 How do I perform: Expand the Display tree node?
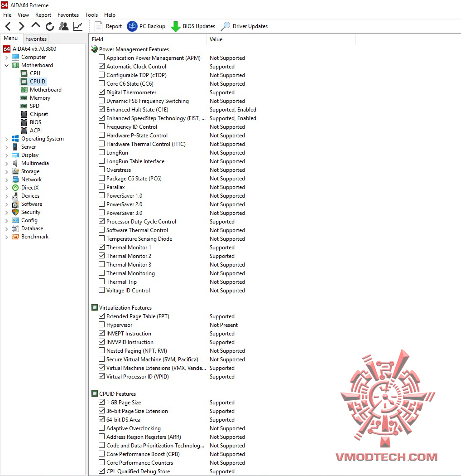click(6, 155)
